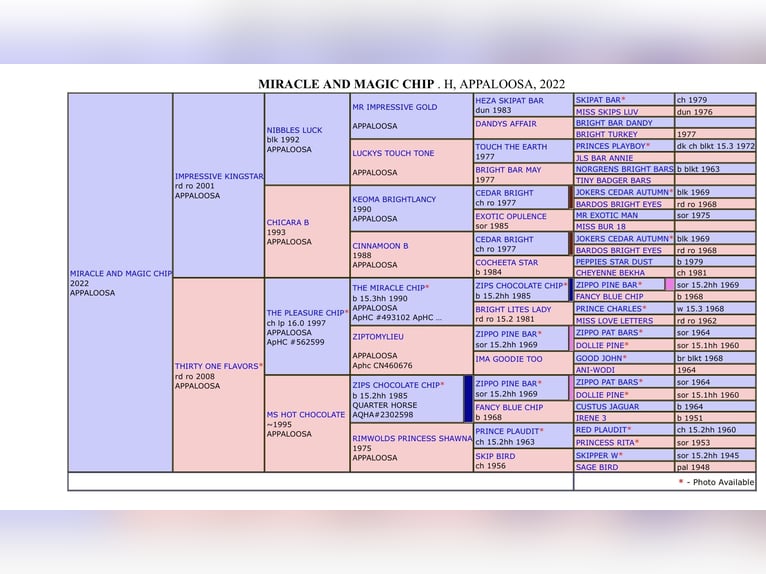
Task: Open the SAGE BIRD entry
Action: coord(597,467)
